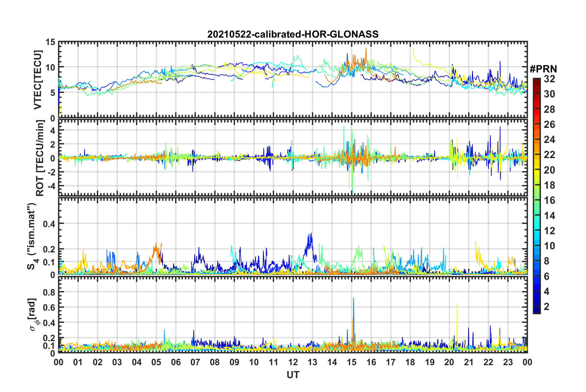The image size is (586, 392).
Task: Click colorbar tick label 8
Action: coord(547,261)
